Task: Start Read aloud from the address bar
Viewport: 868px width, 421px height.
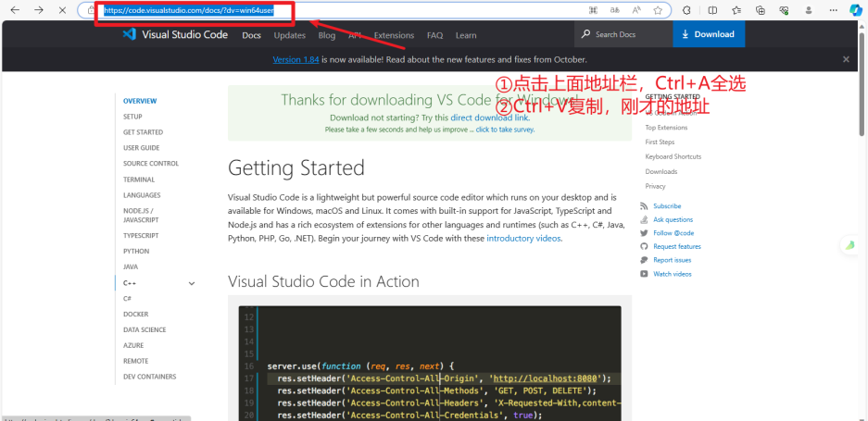Action: (636, 10)
